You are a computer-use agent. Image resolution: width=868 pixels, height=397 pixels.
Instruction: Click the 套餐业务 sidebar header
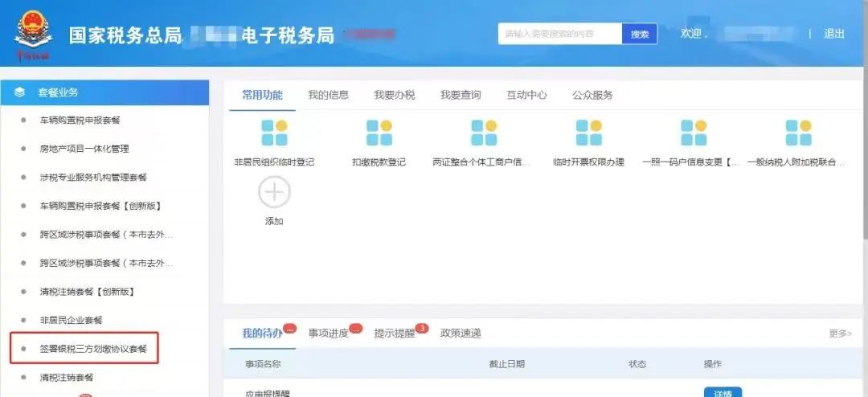(104, 92)
